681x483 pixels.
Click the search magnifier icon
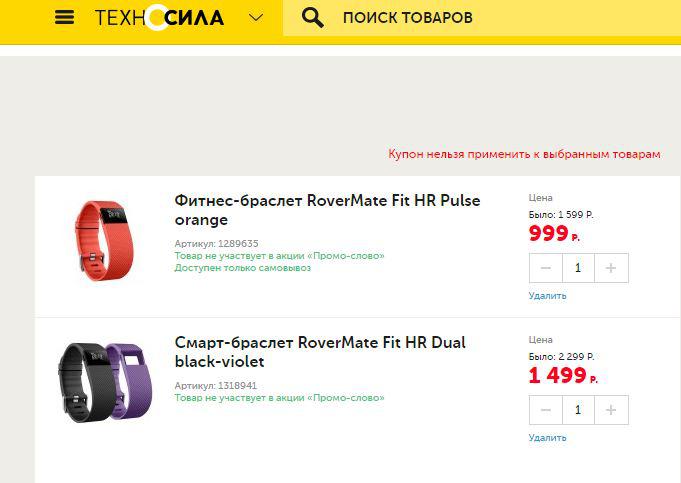point(313,18)
